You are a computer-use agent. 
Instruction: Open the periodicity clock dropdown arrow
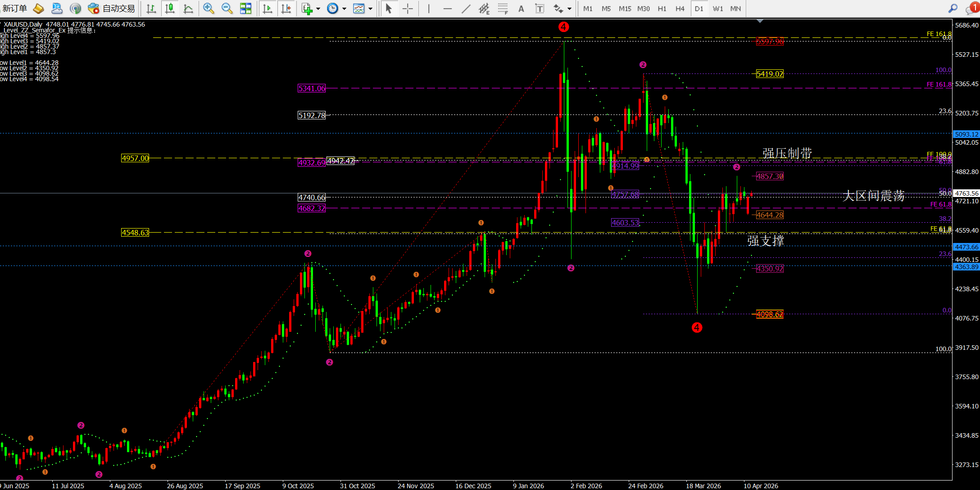click(x=345, y=9)
